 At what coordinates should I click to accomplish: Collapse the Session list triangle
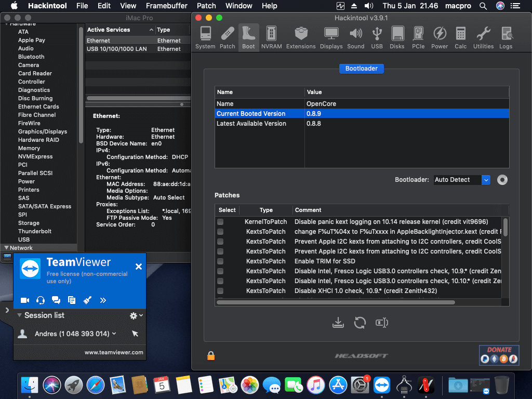(x=19, y=315)
